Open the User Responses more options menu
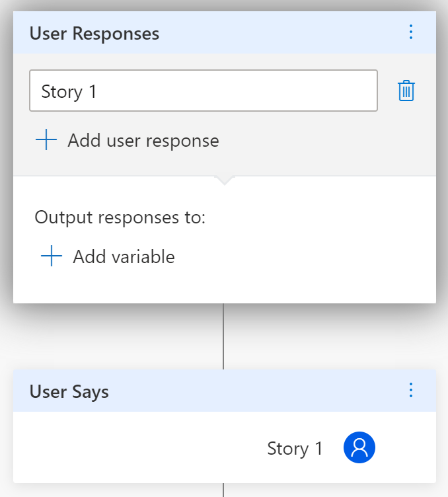The image size is (448, 497). (x=411, y=32)
